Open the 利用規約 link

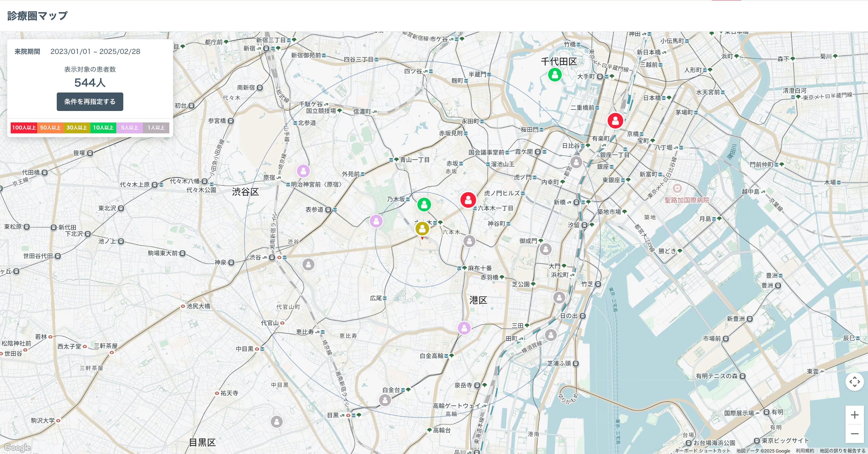point(805,451)
